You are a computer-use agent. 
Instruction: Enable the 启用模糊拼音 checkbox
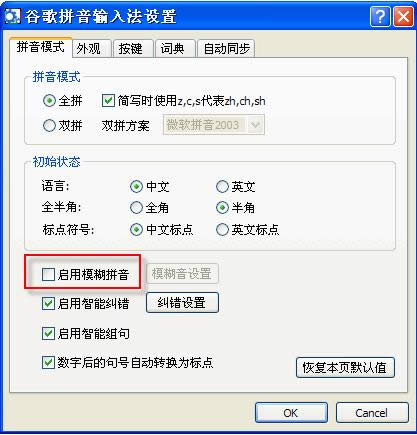click(x=48, y=275)
